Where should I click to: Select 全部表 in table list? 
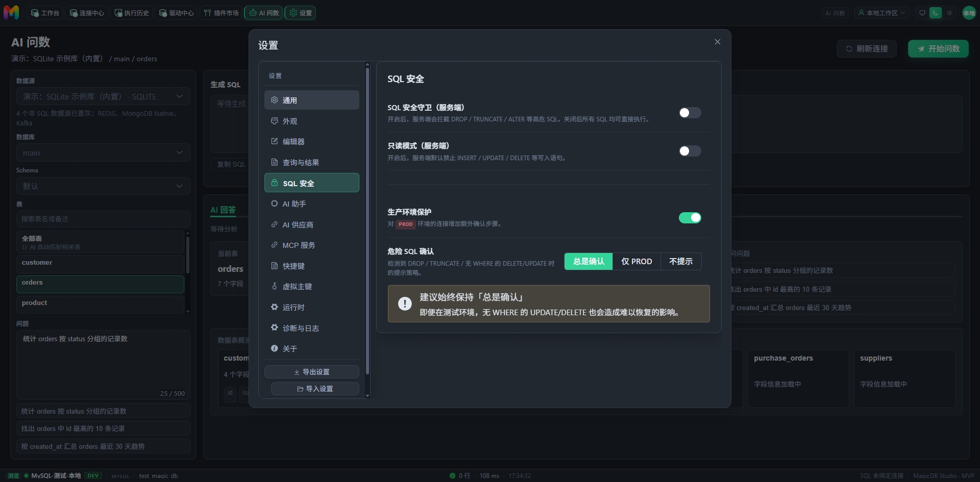point(100,242)
